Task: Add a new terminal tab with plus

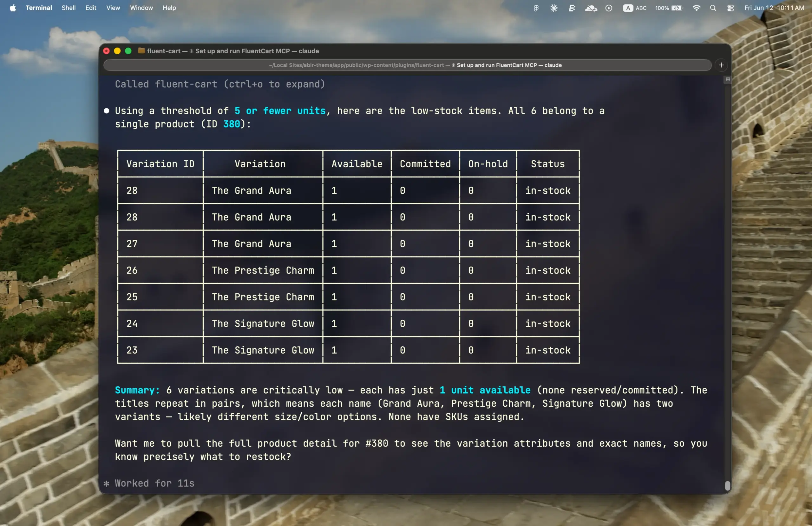Action: click(x=721, y=65)
